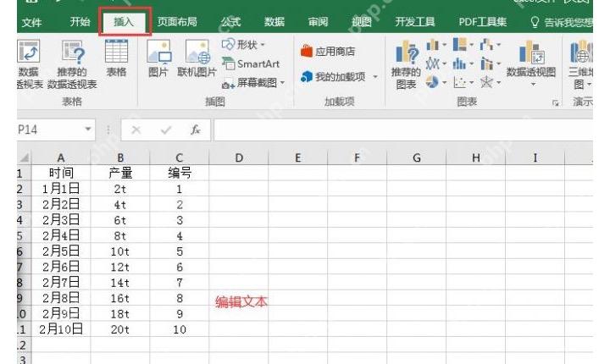The image size is (610, 364).
Task: Select column C header
Action: point(180,157)
